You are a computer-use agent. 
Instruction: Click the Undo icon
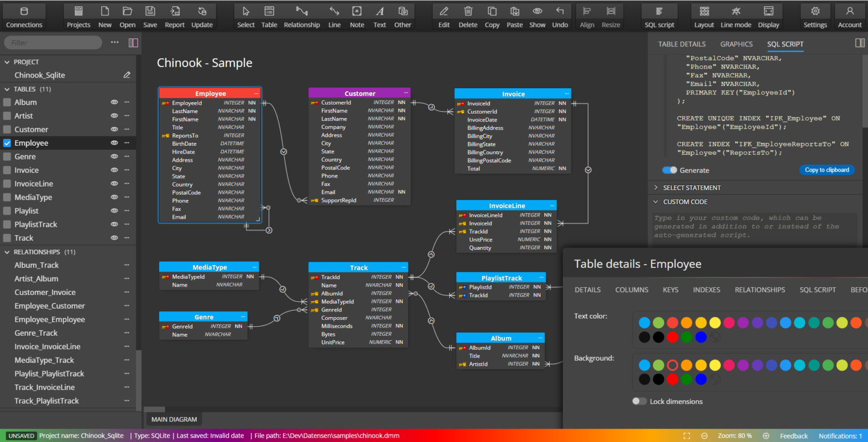[560, 15]
